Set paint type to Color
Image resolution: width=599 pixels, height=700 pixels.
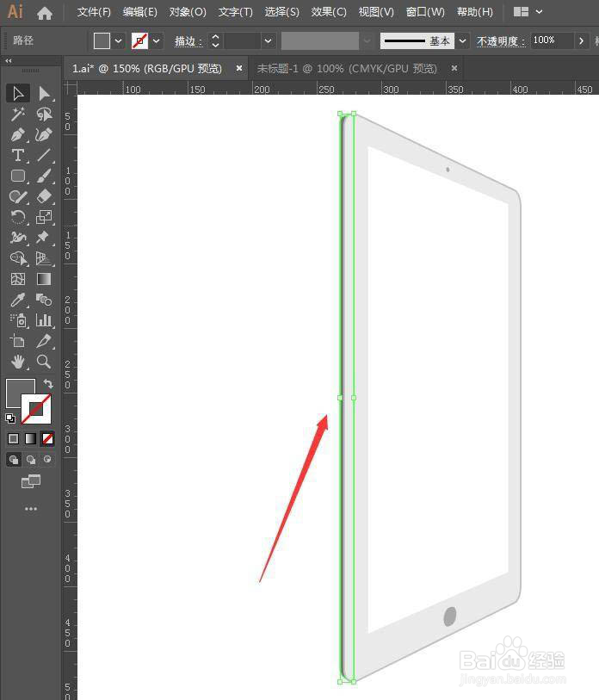click(14, 439)
